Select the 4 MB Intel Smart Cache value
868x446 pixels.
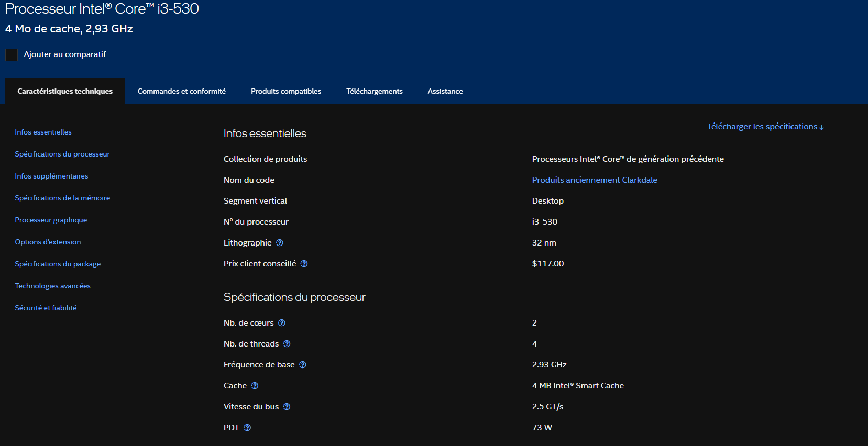[x=578, y=386]
